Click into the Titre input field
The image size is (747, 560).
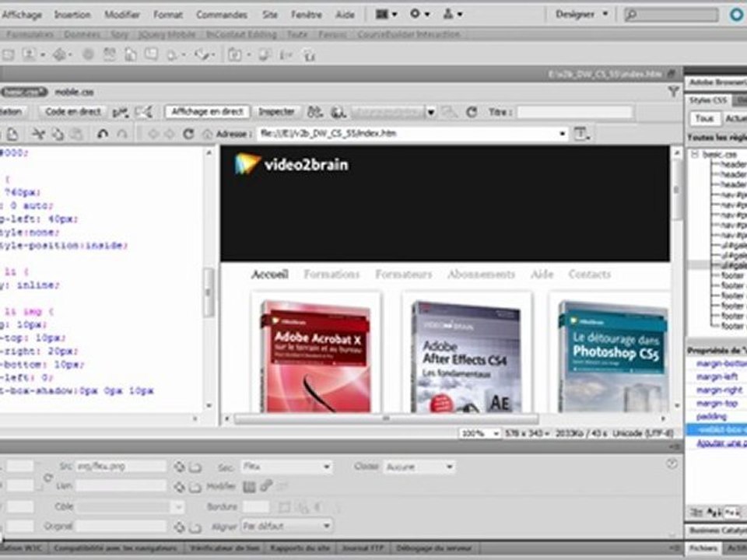(x=574, y=112)
